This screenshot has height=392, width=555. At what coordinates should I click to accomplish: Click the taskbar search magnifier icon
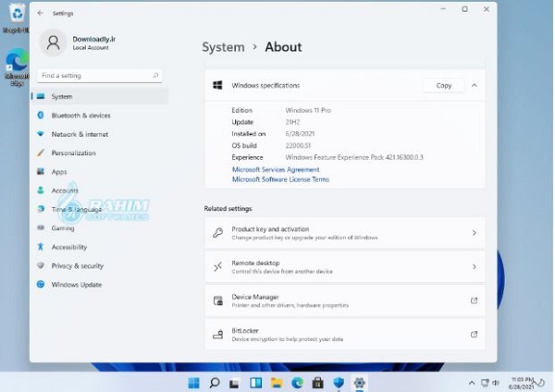[215, 382]
